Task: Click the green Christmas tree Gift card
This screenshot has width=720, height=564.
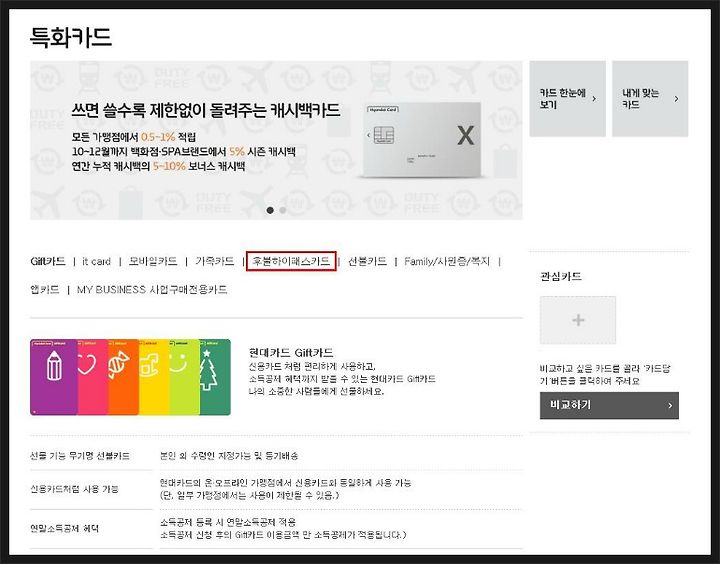Action: click(215, 377)
